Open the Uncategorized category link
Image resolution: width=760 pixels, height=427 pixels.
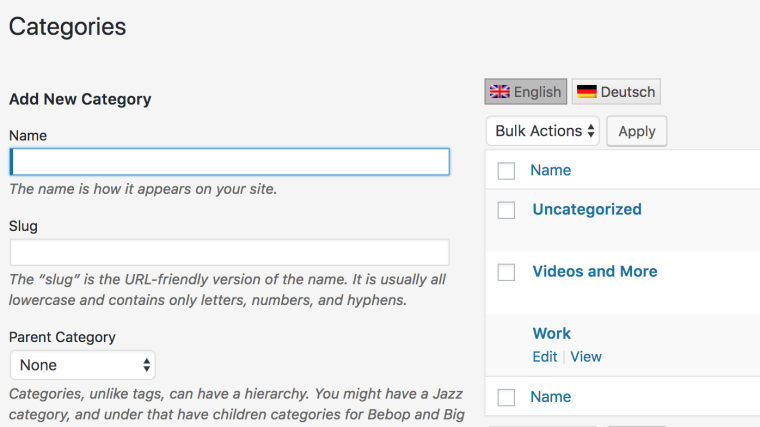pyautogui.click(x=587, y=209)
